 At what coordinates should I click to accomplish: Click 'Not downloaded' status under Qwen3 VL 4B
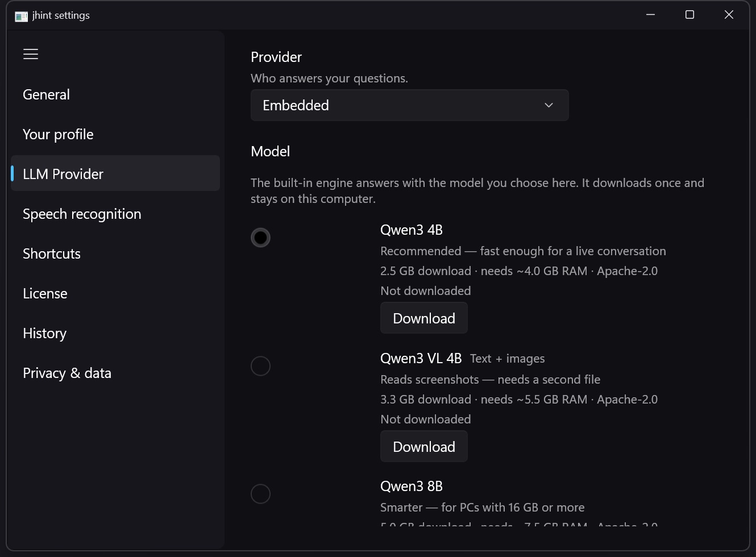(x=425, y=419)
